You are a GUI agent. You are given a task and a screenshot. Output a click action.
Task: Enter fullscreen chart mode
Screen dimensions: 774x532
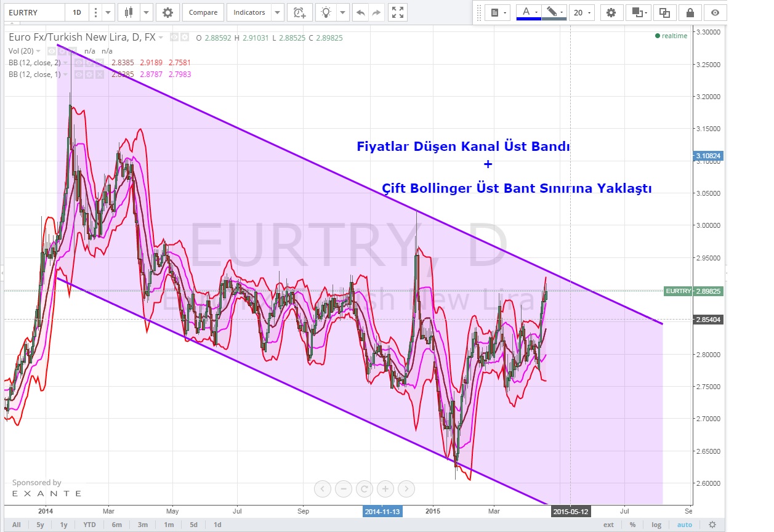pos(398,12)
